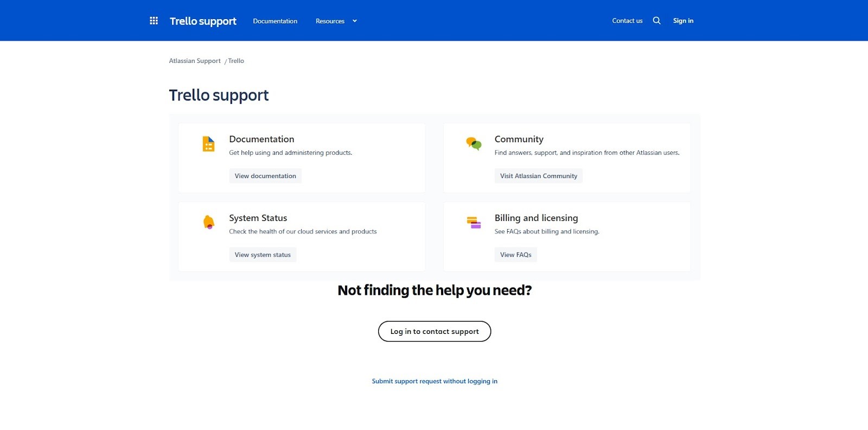
Task: Click the Billing and licensing cards icon
Action: pos(474,223)
